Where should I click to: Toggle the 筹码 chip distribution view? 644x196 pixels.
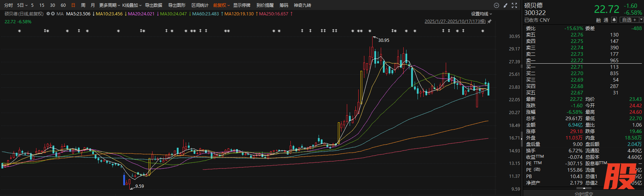(284, 5)
